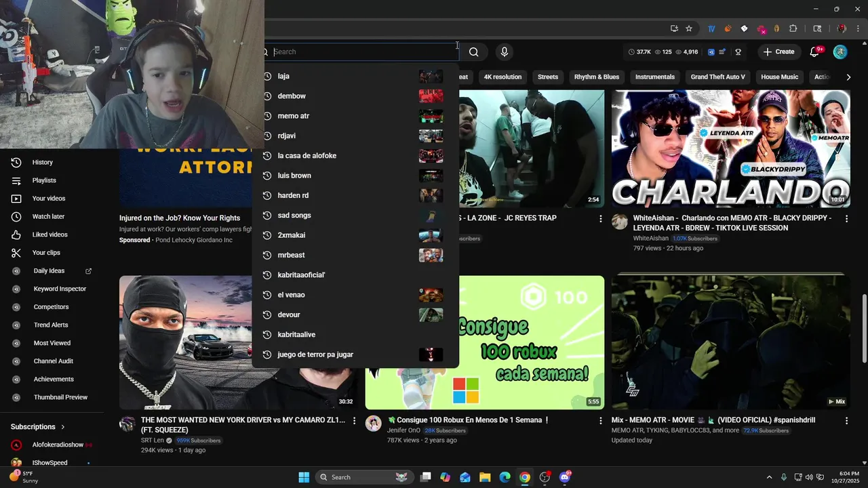Choose 'sad songs' search suggestion

355,216
